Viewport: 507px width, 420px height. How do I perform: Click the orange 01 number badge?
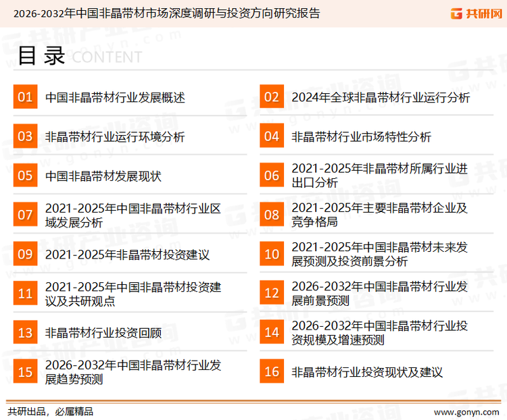click(x=25, y=97)
